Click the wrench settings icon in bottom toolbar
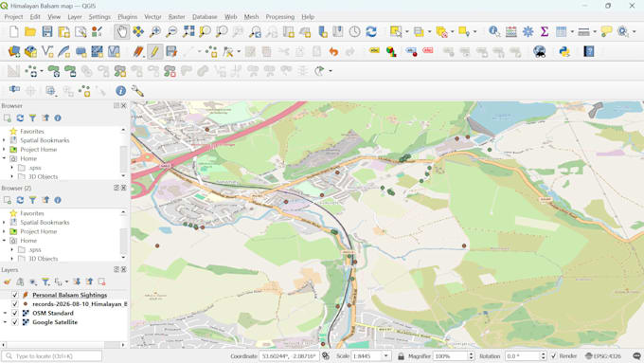The image size is (644, 363). (x=137, y=91)
